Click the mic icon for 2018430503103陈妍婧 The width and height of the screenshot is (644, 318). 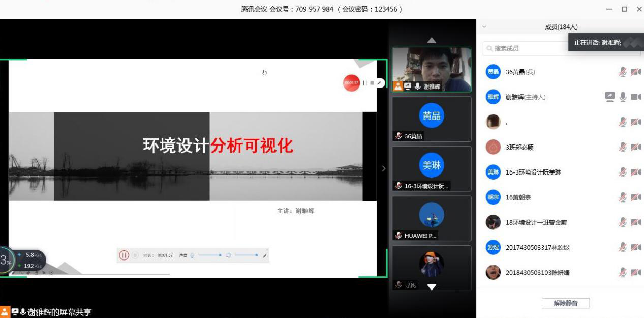point(623,272)
